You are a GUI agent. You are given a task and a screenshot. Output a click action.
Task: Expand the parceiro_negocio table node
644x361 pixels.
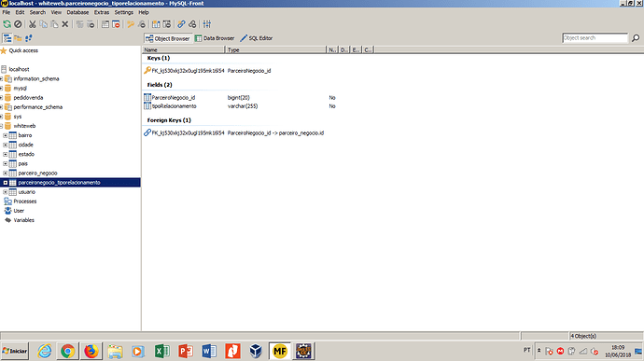[5, 174]
